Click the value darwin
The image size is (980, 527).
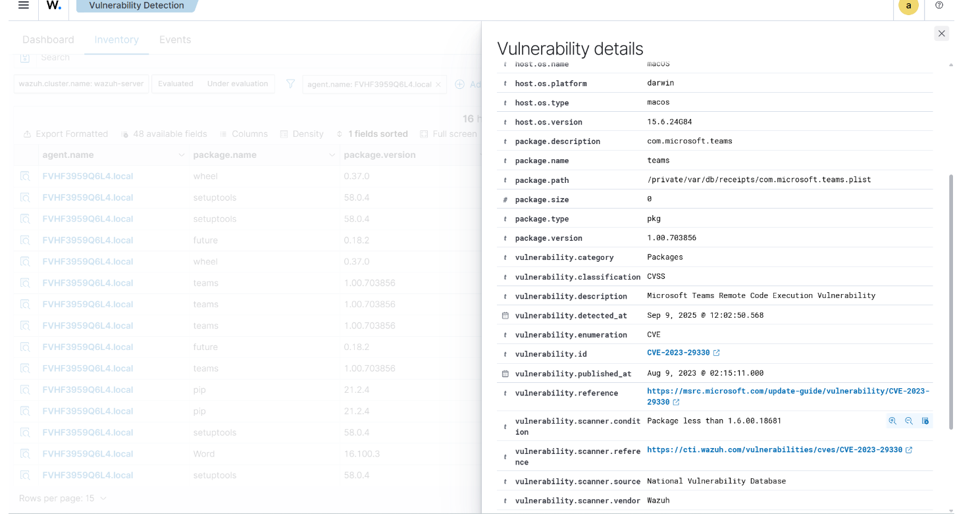[661, 83]
